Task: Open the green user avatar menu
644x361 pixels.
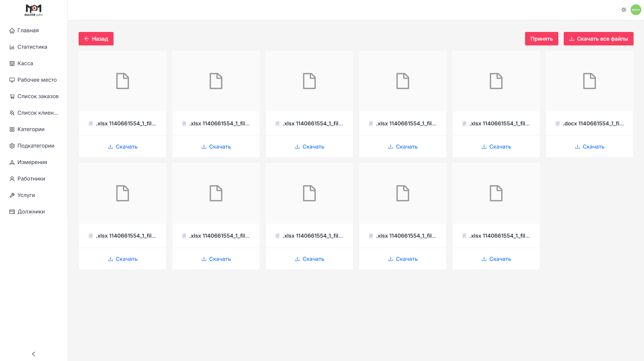Action: pyautogui.click(x=636, y=10)
